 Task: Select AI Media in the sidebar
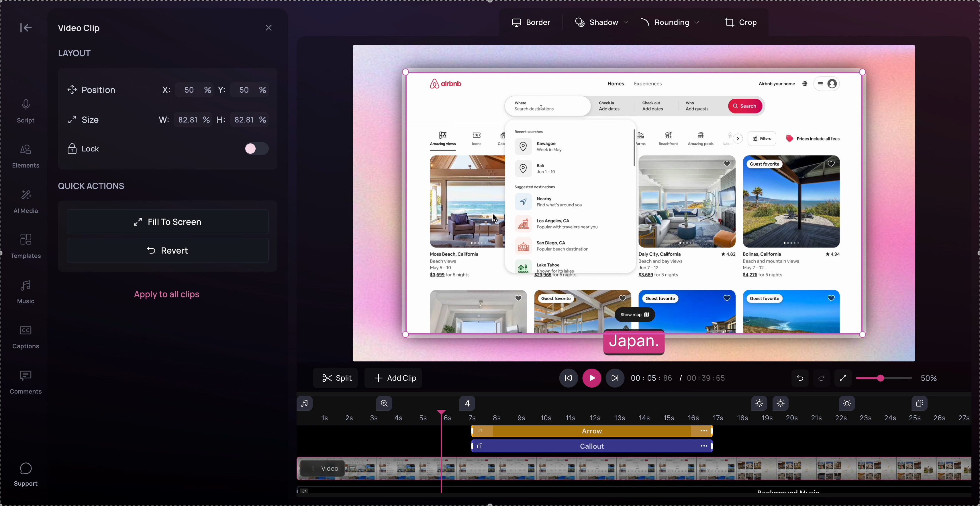[x=25, y=201]
